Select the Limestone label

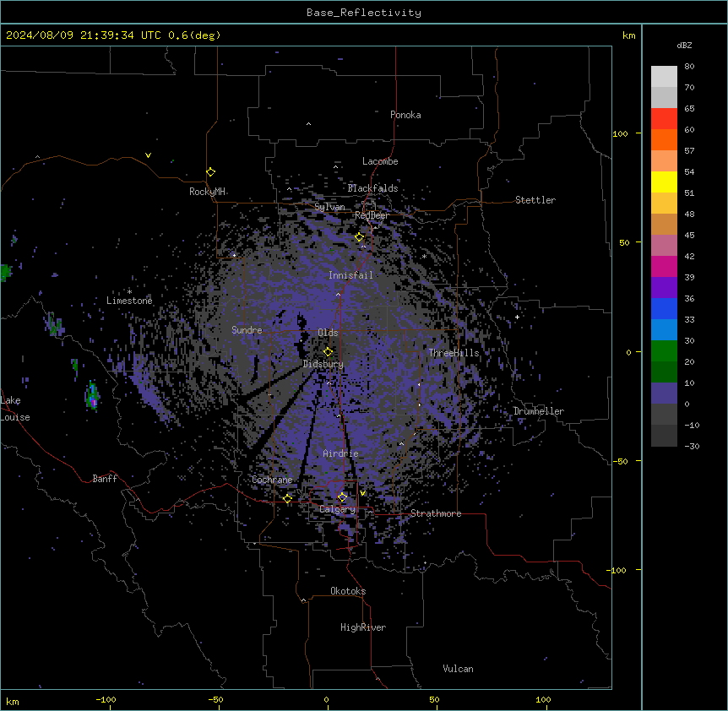[x=129, y=301]
